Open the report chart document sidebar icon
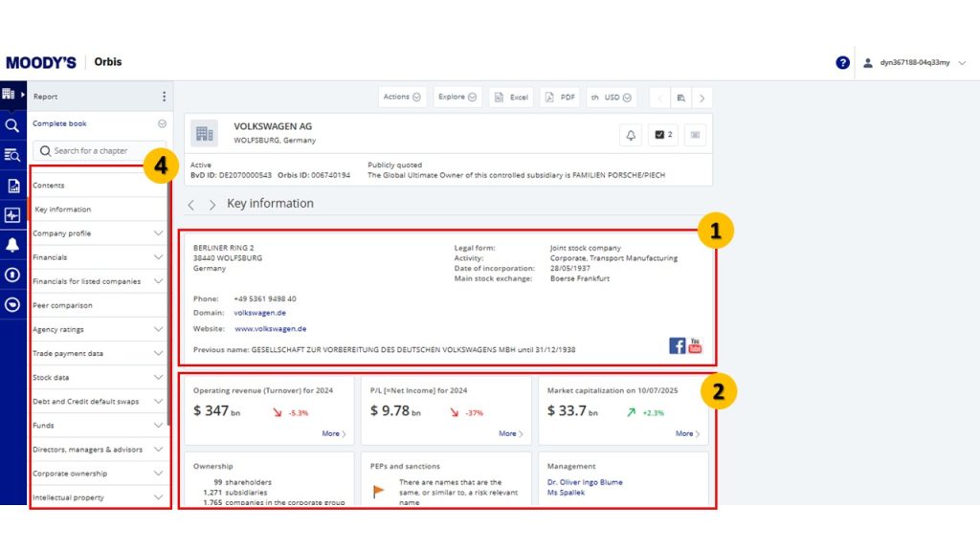The height and width of the screenshot is (551, 980). 13,186
